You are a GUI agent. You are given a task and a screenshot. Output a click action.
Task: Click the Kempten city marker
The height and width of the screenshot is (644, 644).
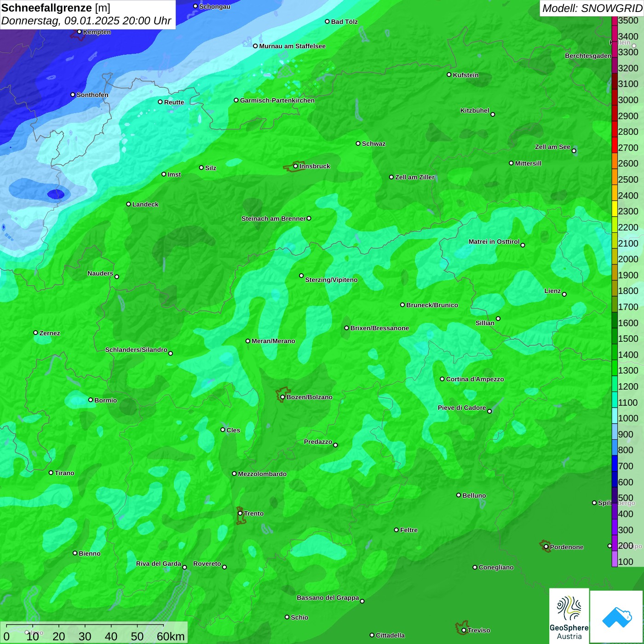[x=79, y=32]
